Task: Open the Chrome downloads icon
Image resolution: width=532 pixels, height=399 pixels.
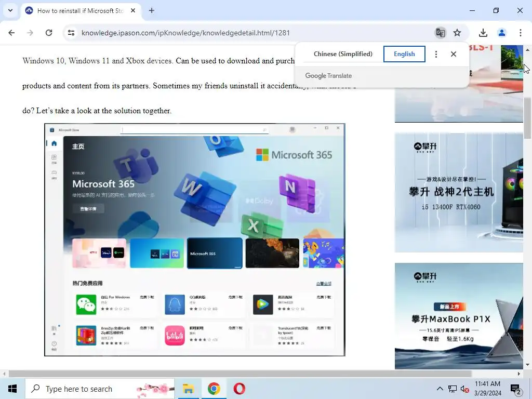Action: [x=483, y=33]
